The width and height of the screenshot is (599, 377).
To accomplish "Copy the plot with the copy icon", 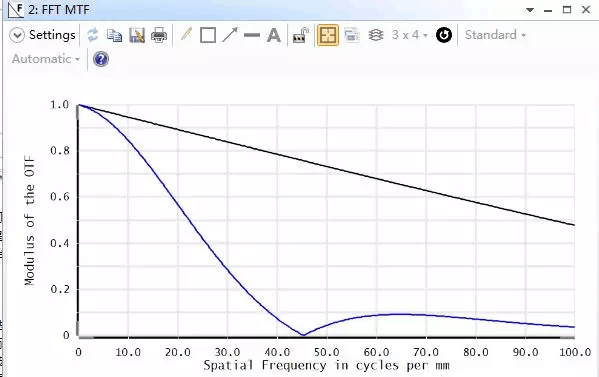I will pyautogui.click(x=114, y=36).
